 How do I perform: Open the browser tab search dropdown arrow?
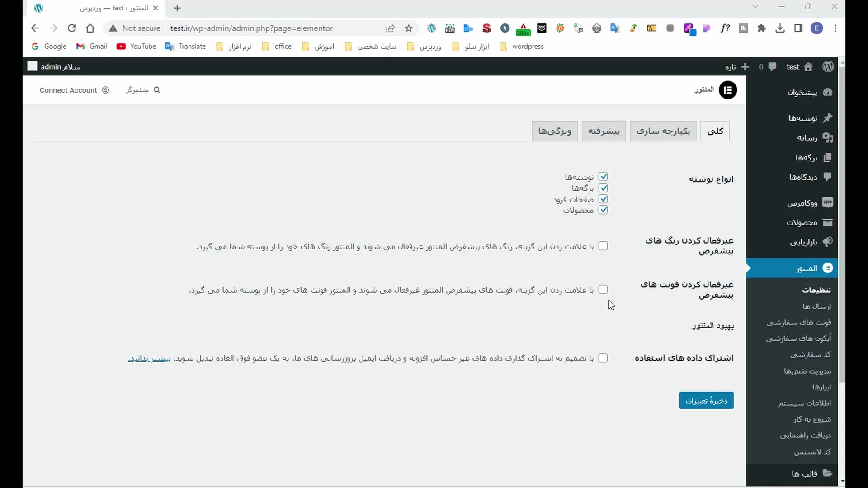[x=755, y=7]
